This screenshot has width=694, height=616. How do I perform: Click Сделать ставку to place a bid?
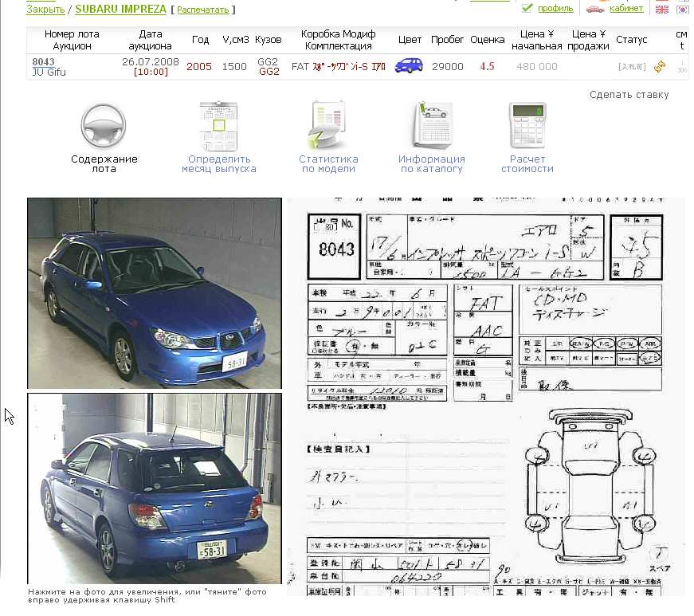629,95
